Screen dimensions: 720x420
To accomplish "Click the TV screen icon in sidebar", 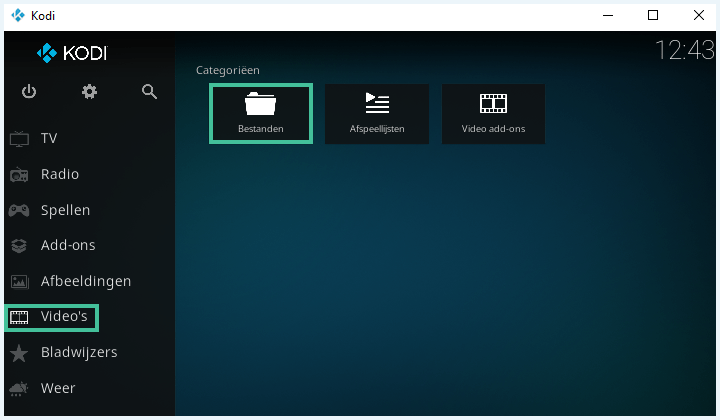I will (19, 139).
